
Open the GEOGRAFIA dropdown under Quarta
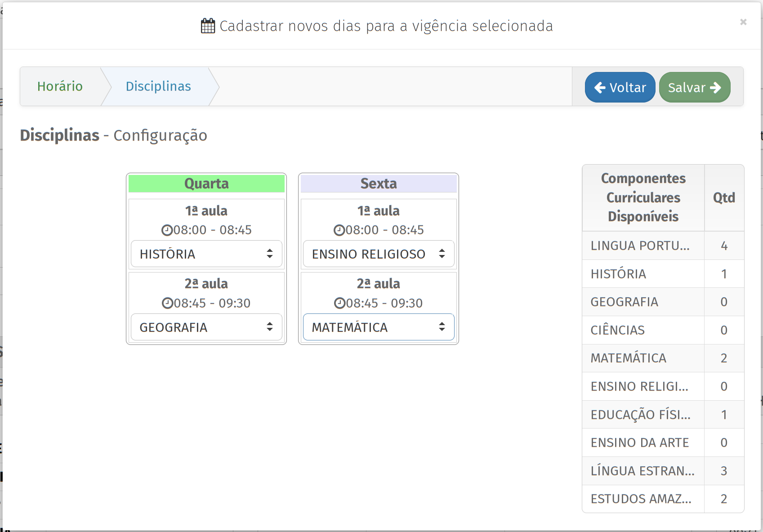click(206, 327)
